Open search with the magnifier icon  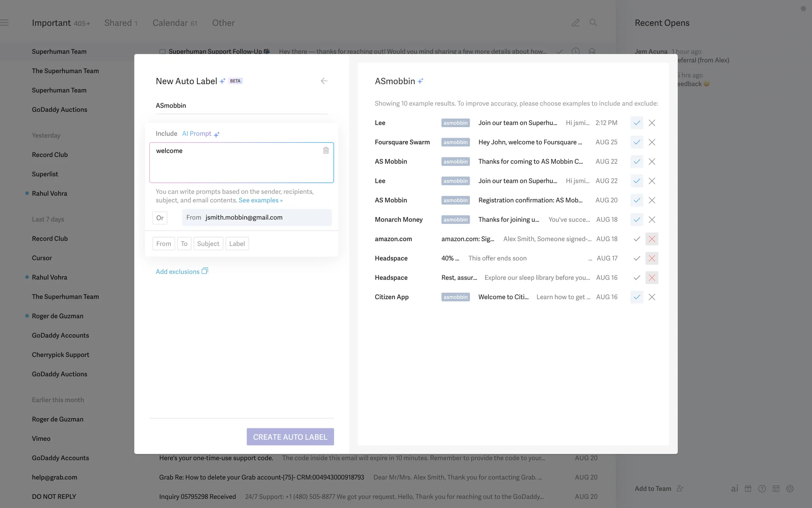(x=593, y=23)
